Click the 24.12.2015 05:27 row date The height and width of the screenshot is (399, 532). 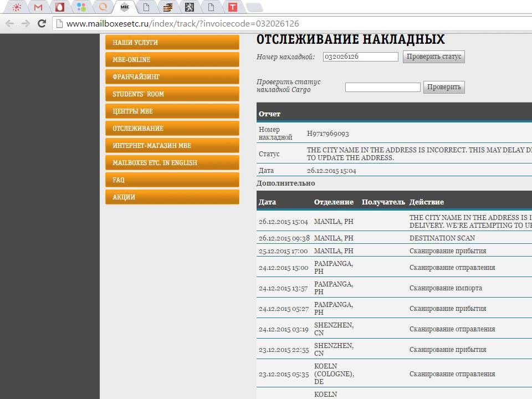point(284,309)
